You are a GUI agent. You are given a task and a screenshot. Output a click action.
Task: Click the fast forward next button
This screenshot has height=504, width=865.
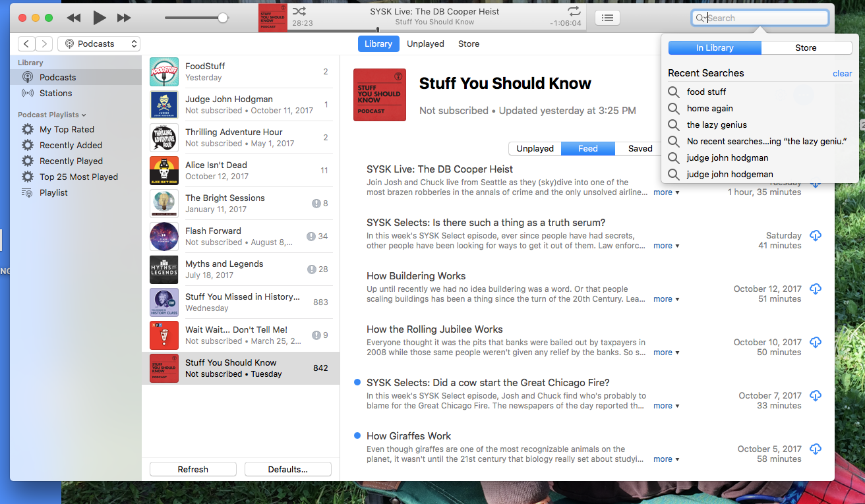pyautogui.click(x=124, y=18)
